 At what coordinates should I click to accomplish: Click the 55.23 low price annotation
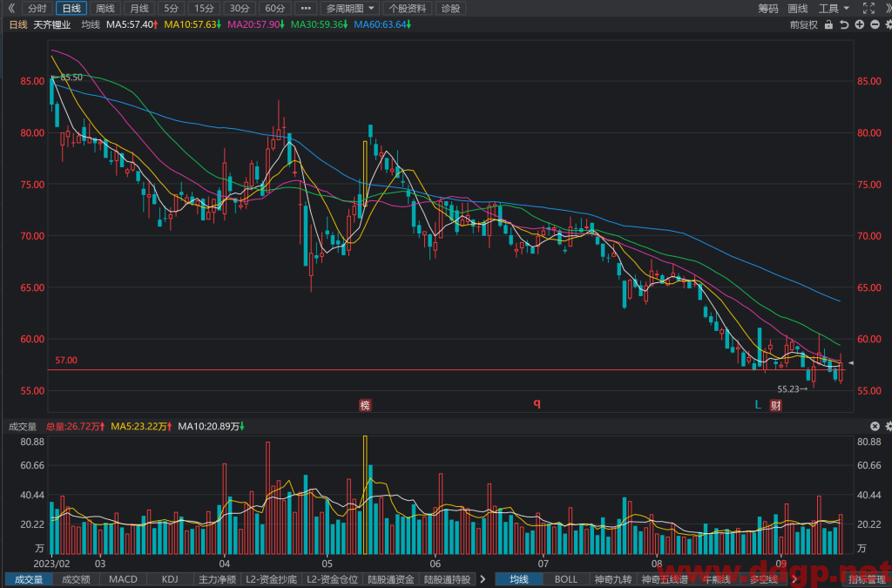[792, 389]
